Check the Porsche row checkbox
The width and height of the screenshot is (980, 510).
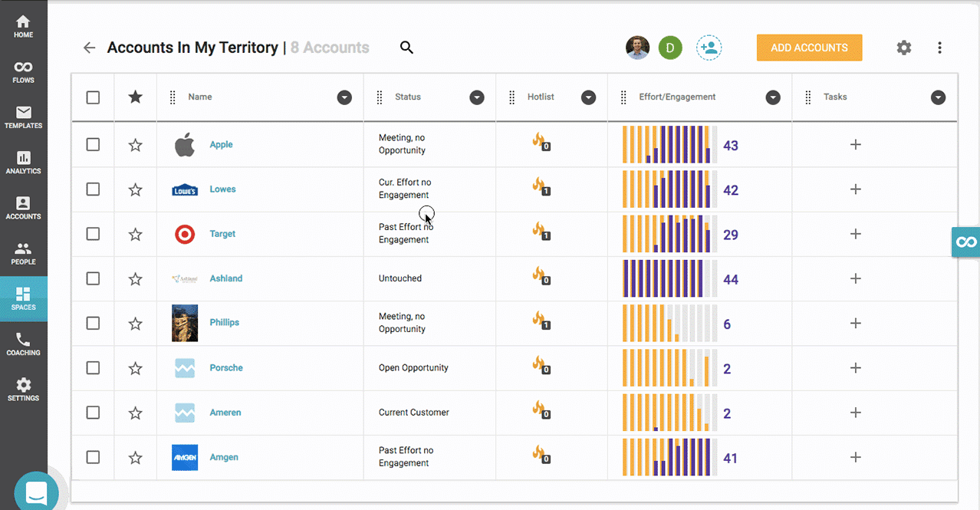(93, 368)
